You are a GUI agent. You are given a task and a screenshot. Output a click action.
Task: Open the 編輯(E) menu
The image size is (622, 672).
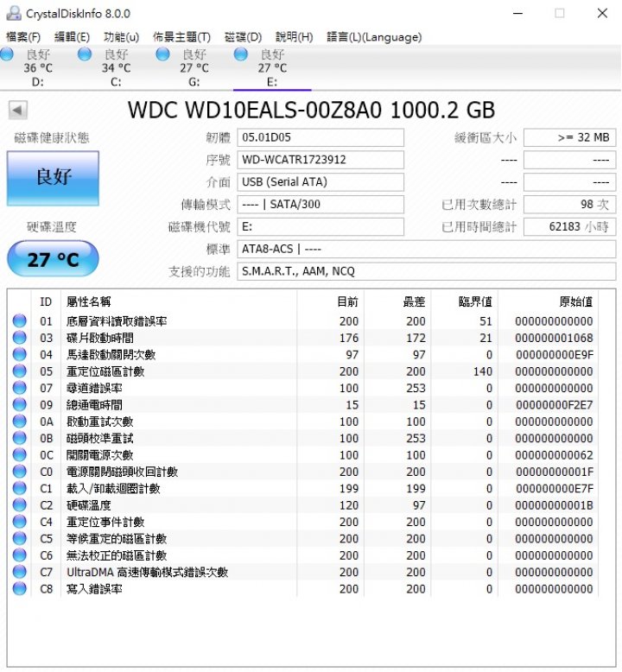[72, 37]
